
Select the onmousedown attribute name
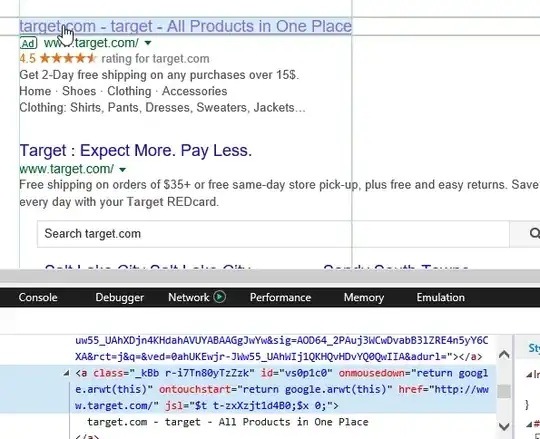click(371, 373)
